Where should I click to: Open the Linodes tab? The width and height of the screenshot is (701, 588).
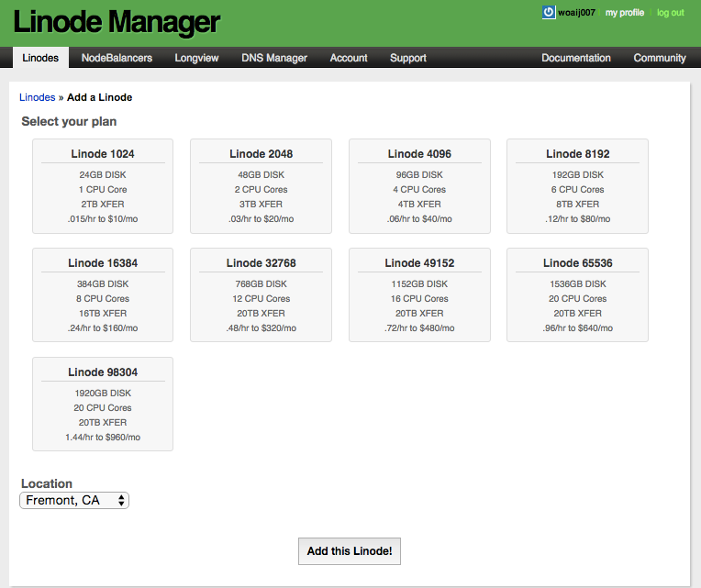click(x=40, y=58)
